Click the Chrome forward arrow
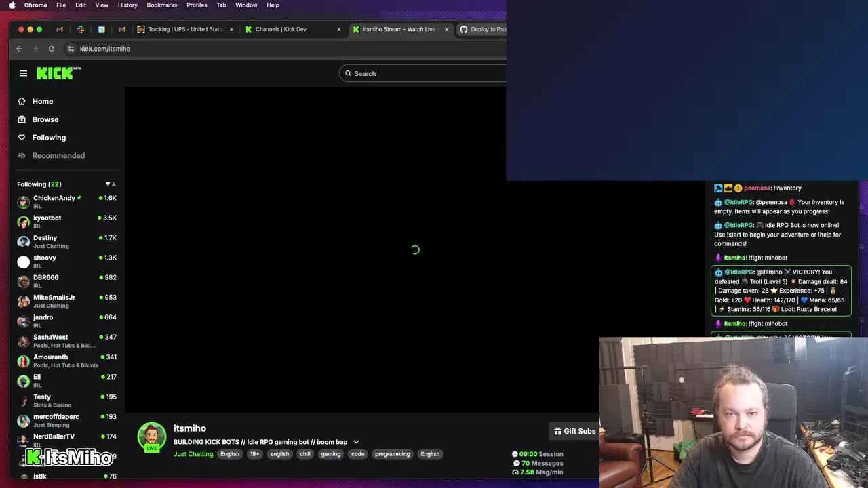Screen dimensions: 868x488 (35, 49)
